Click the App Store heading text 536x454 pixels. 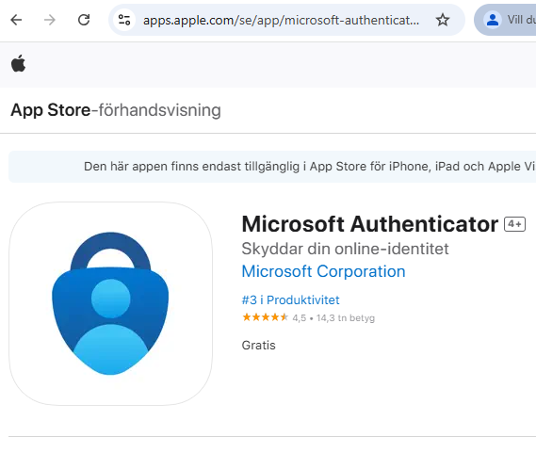pyautogui.click(x=51, y=110)
